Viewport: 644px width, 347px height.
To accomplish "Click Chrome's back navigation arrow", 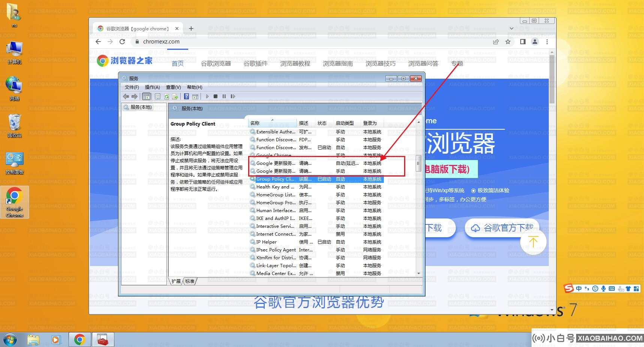I will coord(98,42).
